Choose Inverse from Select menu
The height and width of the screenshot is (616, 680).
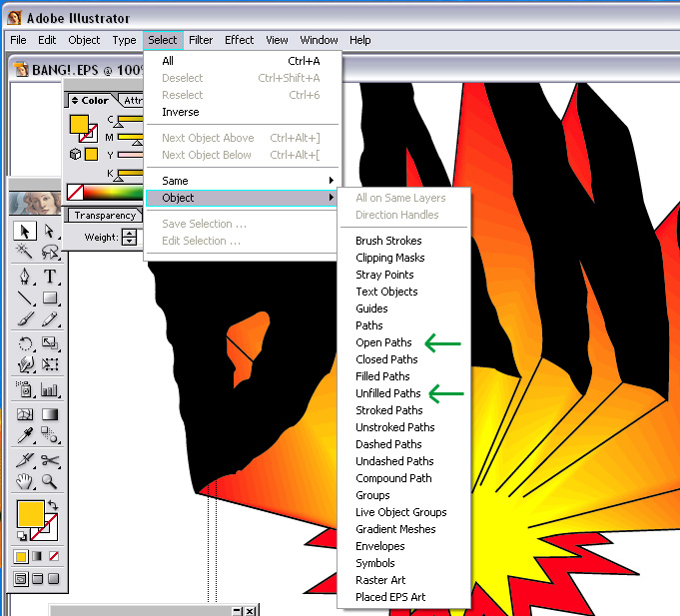tap(242, 112)
